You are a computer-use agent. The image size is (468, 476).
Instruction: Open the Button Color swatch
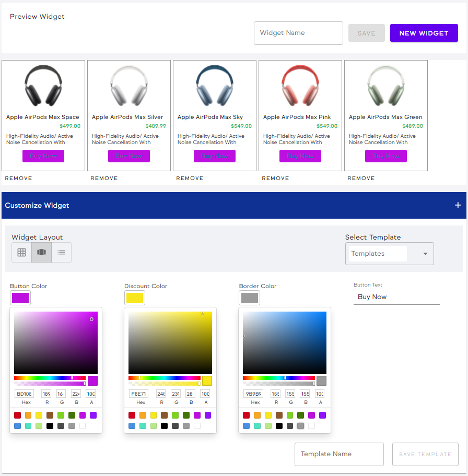point(20,298)
